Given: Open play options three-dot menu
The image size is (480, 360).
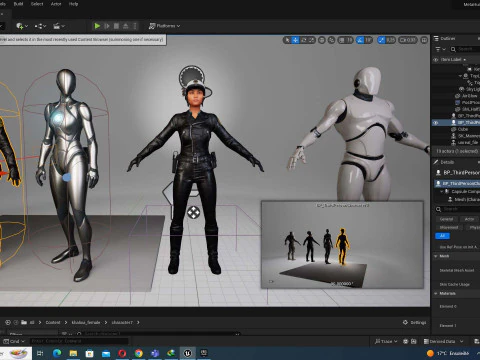Looking at the screenshot, I should (135, 26).
